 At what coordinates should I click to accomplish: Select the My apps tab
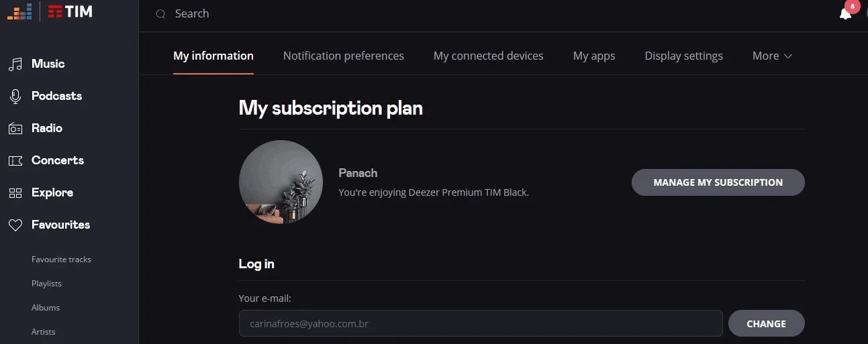click(x=594, y=56)
